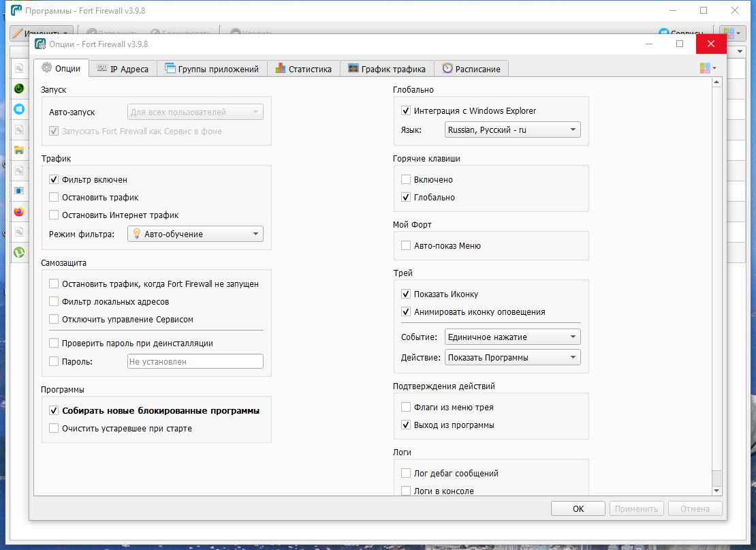The height and width of the screenshot is (550, 756).
Task: Open Событие Единичное нажатие dropdown
Action: pyautogui.click(x=513, y=337)
